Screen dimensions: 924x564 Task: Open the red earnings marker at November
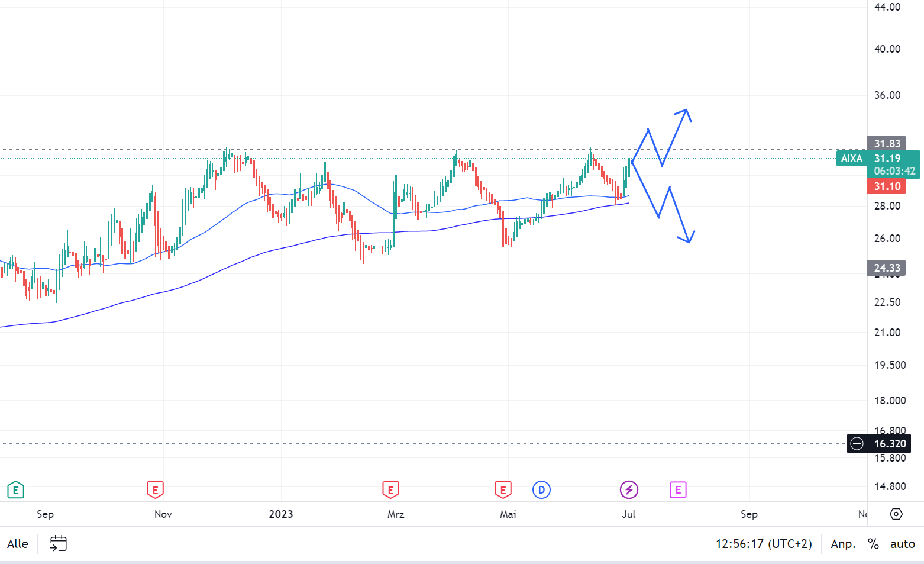(x=155, y=490)
